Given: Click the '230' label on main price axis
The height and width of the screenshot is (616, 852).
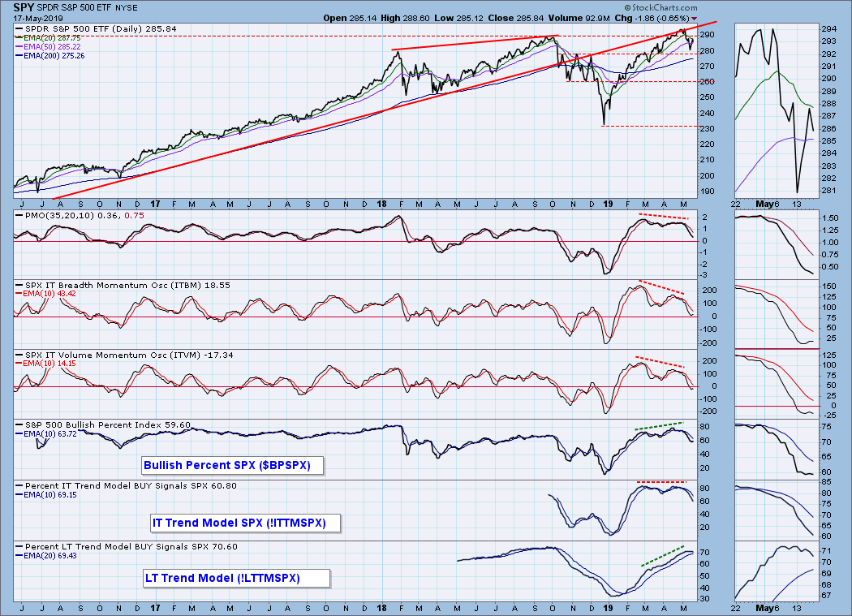Looking at the screenshot, I should 707,129.
